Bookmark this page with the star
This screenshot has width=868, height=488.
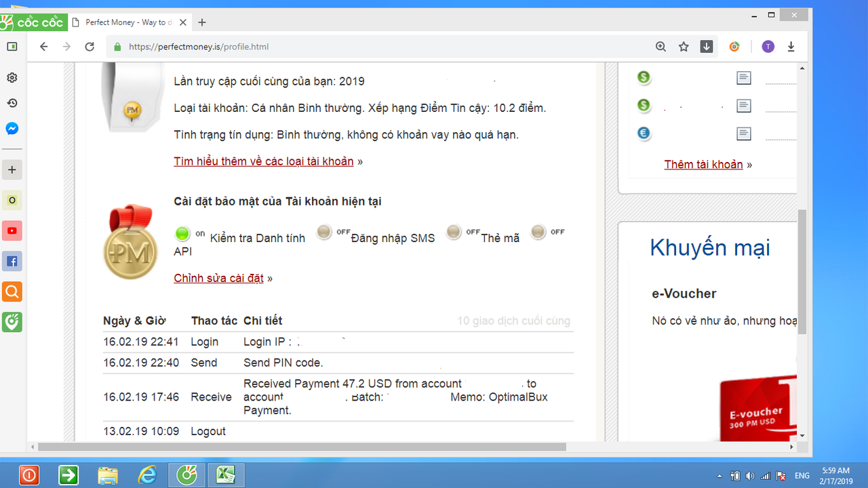point(684,47)
